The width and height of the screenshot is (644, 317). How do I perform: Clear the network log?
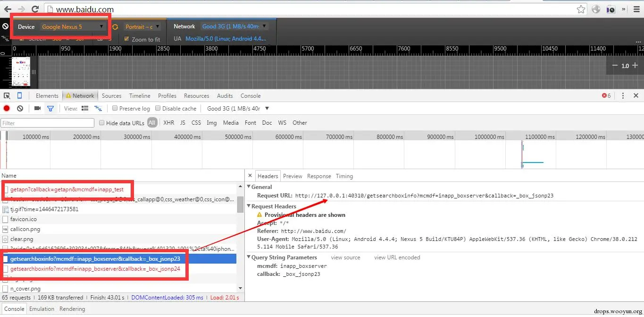pyautogui.click(x=20, y=108)
